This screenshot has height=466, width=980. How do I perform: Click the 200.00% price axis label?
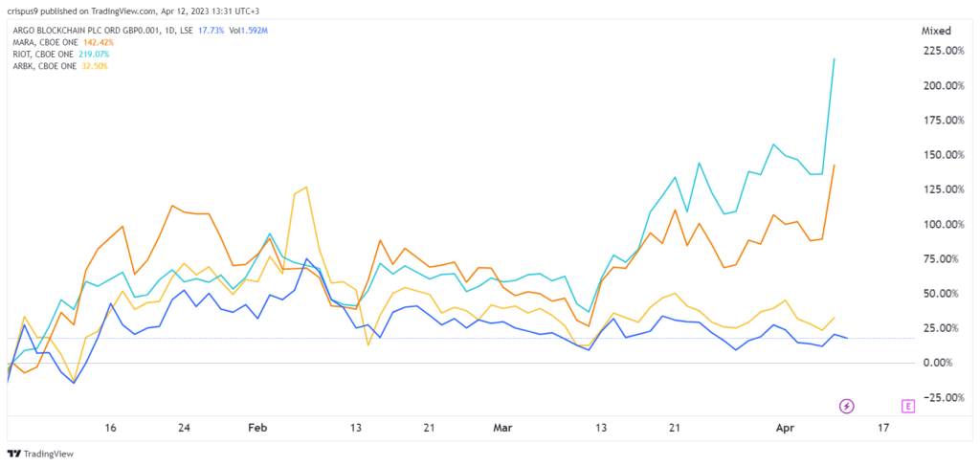point(944,85)
